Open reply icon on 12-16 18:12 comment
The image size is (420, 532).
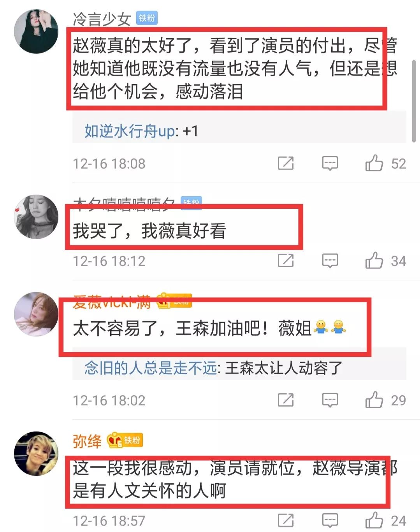pos(330,261)
